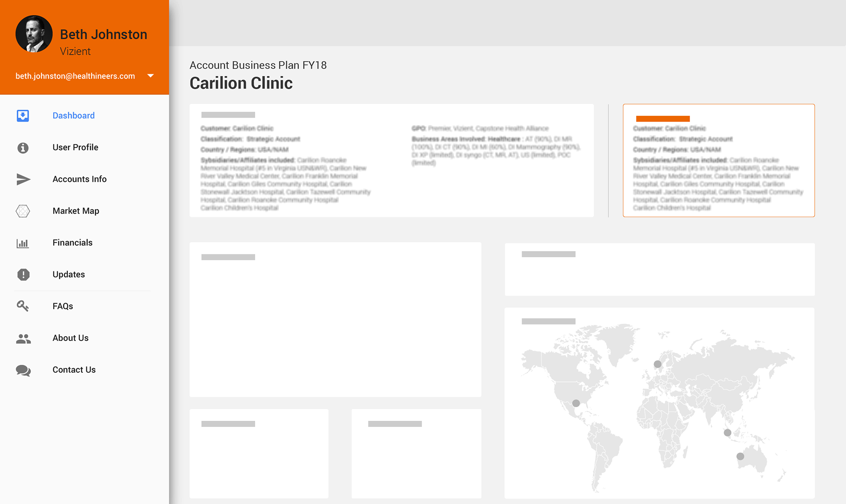Screen dimensions: 846x504
Task: Open the User Profile page
Action: pyautogui.click(x=75, y=147)
